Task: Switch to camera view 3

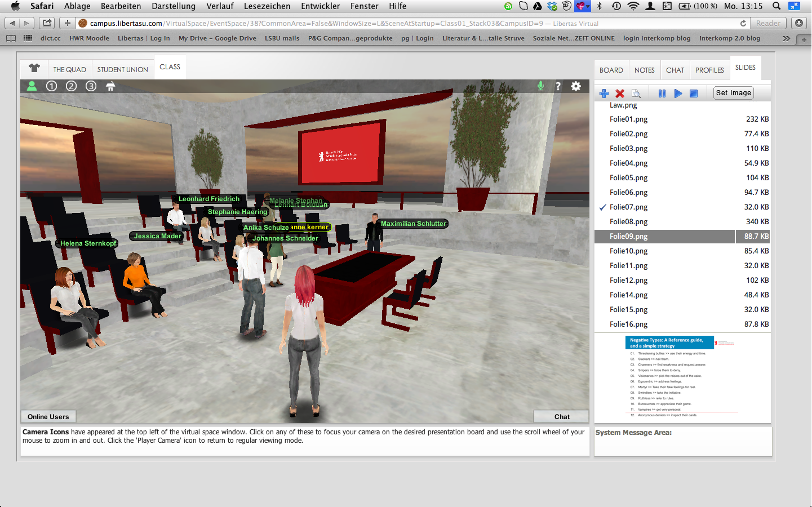Action: (x=91, y=86)
